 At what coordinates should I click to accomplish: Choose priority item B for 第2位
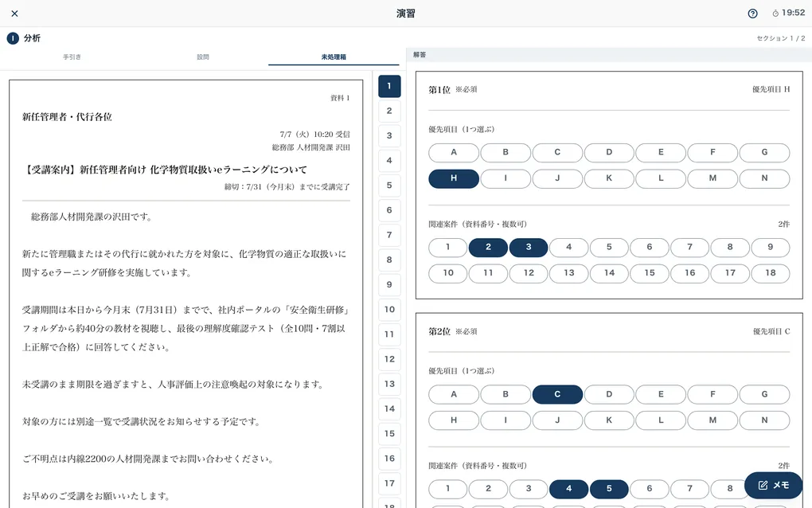pyautogui.click(x=506, y=395)
